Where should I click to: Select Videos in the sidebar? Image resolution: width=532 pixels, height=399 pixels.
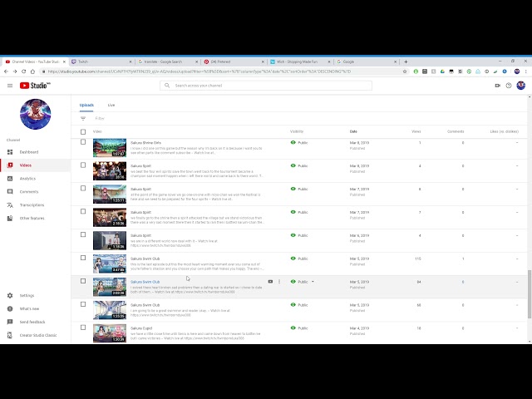[35, 165]
